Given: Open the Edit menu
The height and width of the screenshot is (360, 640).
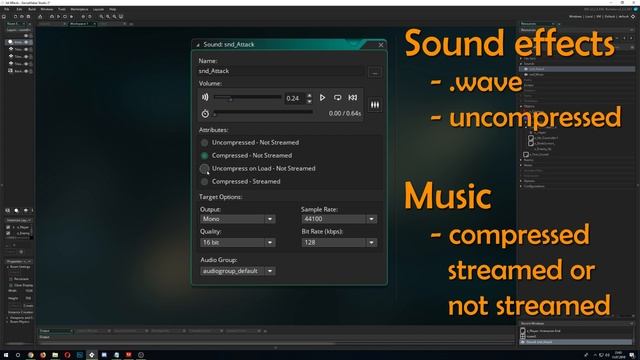Looking at the screenshot, I should (x=19, y=9).
